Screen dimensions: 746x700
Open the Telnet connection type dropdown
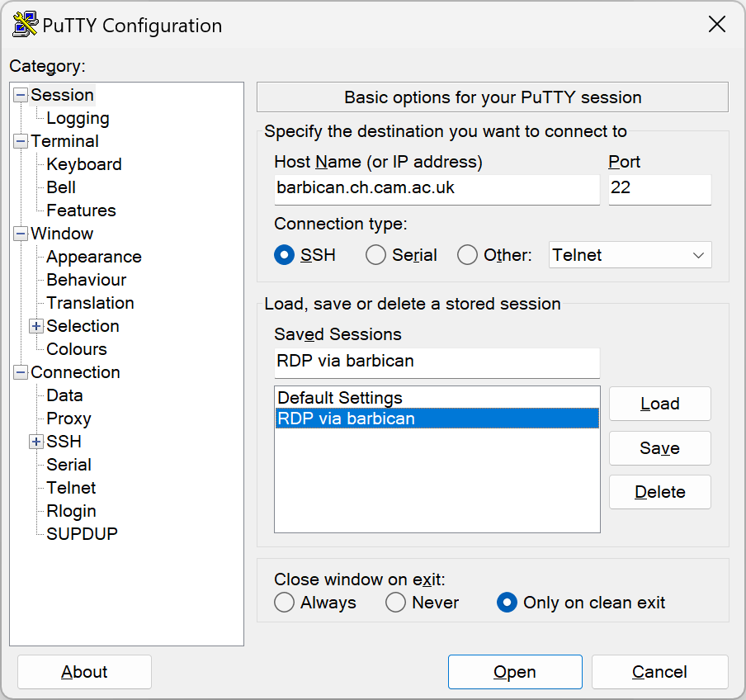(630, 255)
